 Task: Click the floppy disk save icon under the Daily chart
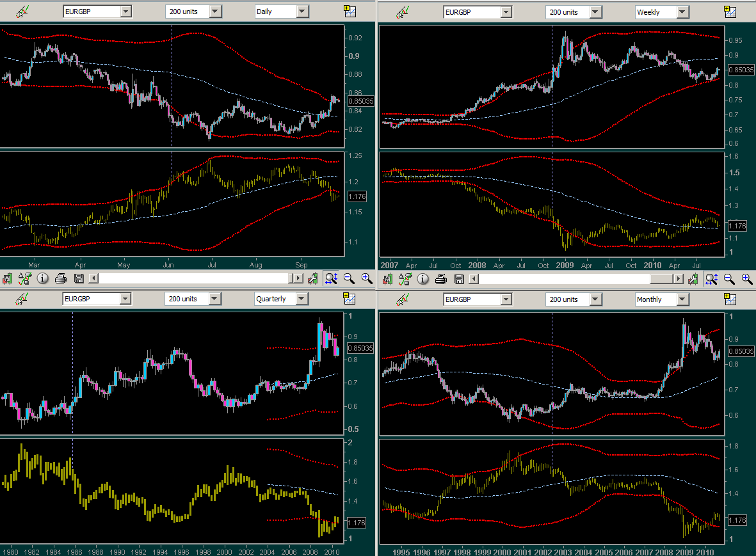click(79, 278)
